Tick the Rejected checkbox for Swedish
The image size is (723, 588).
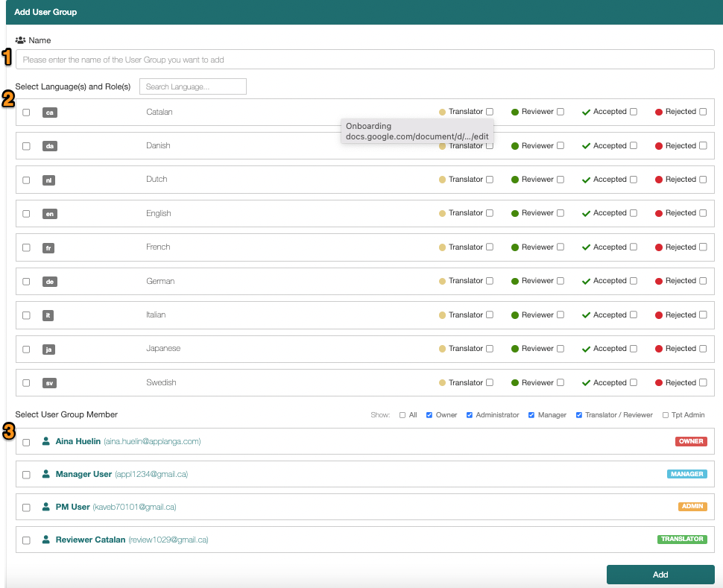click(x=703, y=382)
